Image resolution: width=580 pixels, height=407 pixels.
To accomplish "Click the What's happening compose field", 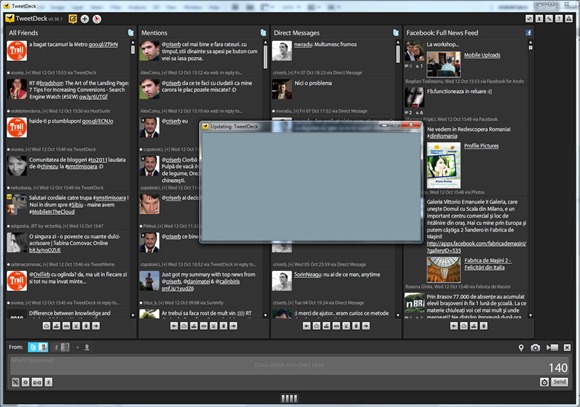I will coord(290,365).
